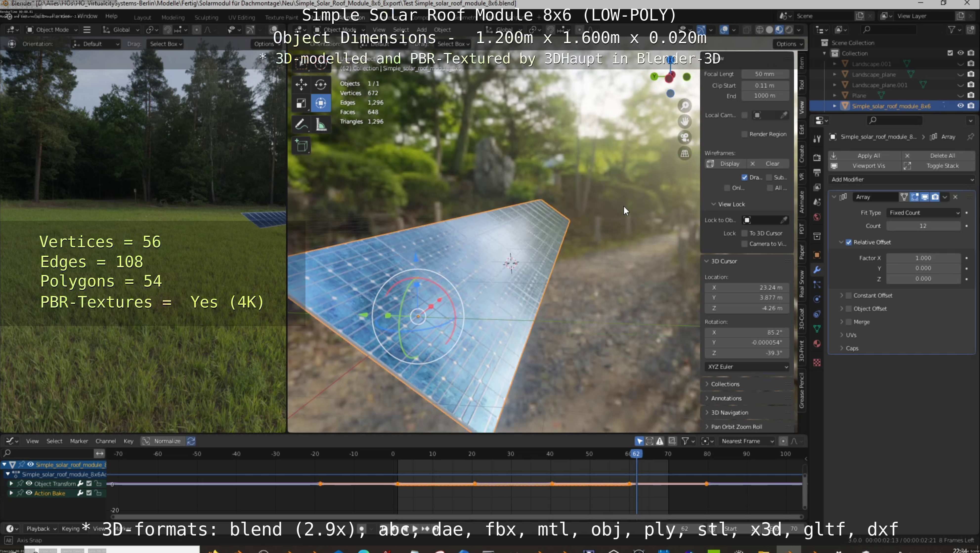Click Apply All modifiers button
The width and height of the screenshot is (980, 553).
click(x=864, y=156)
